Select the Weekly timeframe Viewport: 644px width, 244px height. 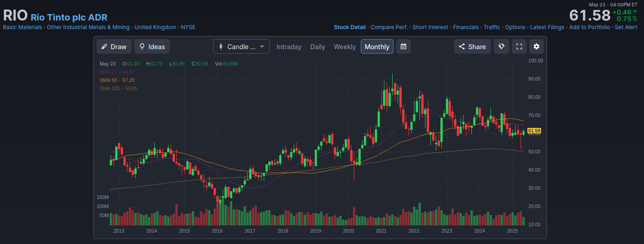(x=344, y=46)
